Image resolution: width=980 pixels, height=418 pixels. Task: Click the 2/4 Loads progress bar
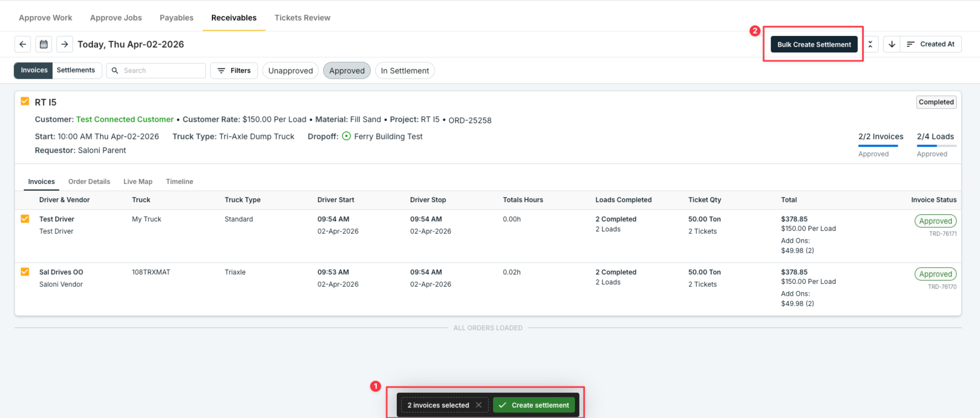pos(936,145)
